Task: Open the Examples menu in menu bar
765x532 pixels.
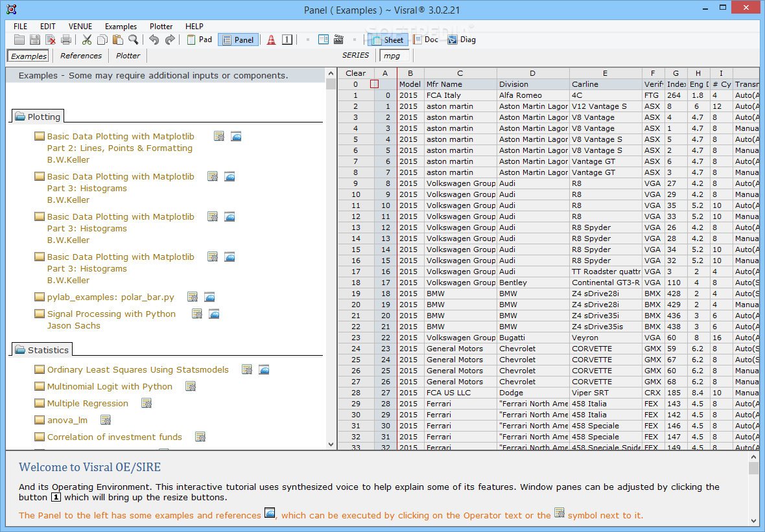Action: (x=121, y=27)
